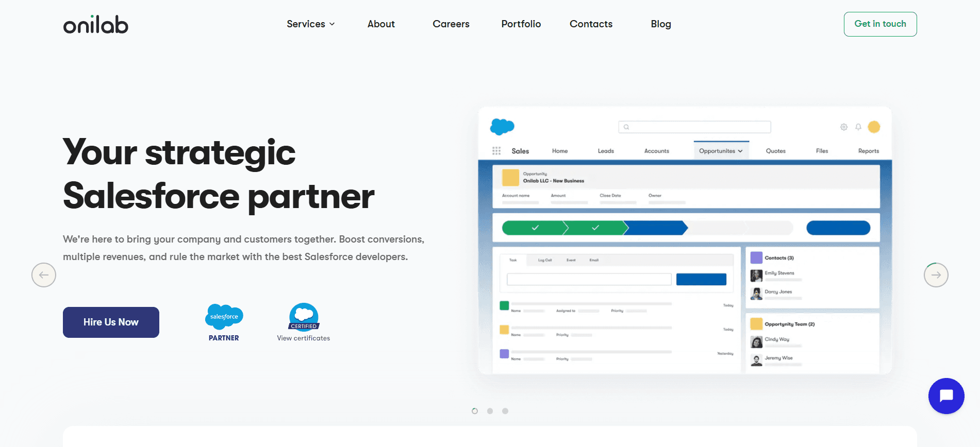Click the mockup search field
Screen dimensions: 980x447
[694, 127]
